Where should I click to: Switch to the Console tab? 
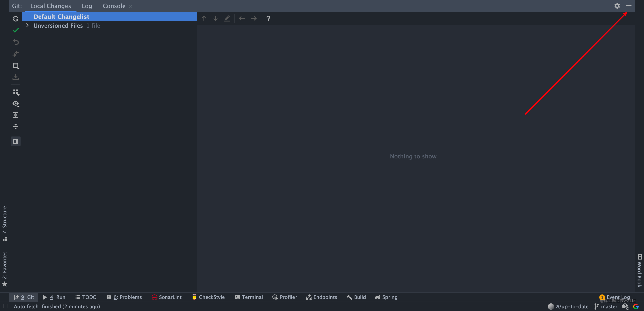(x=114, y=6)
